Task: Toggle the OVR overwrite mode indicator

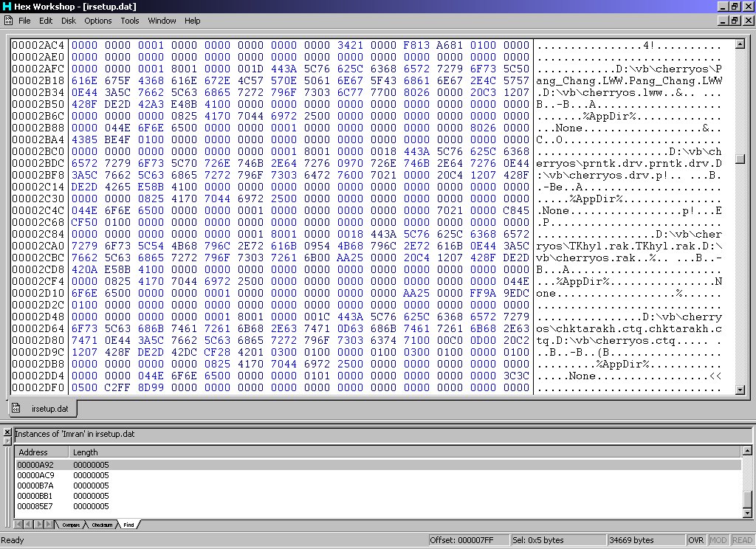Action: tap(695, 540)
